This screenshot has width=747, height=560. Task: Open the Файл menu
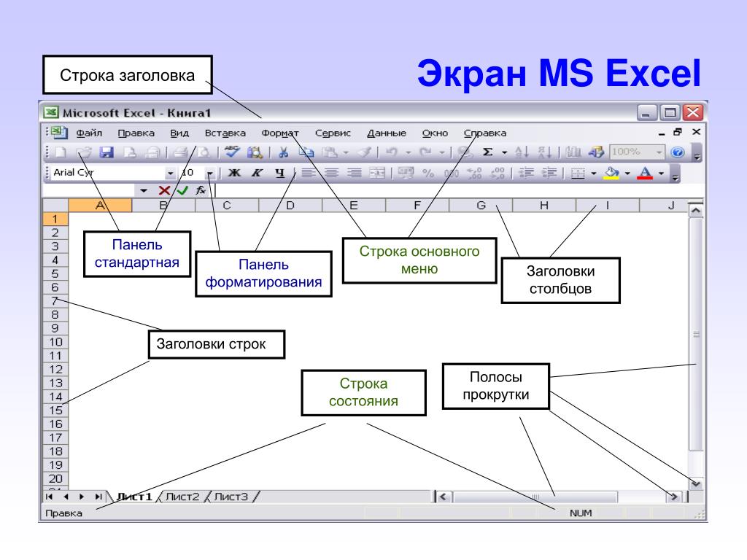[x=89, y=133]
